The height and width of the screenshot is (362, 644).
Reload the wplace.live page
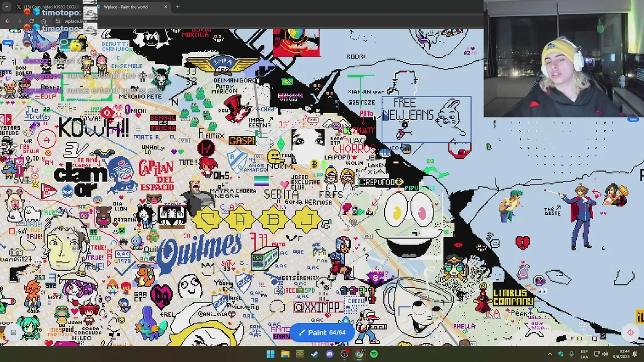pos(31,21)
